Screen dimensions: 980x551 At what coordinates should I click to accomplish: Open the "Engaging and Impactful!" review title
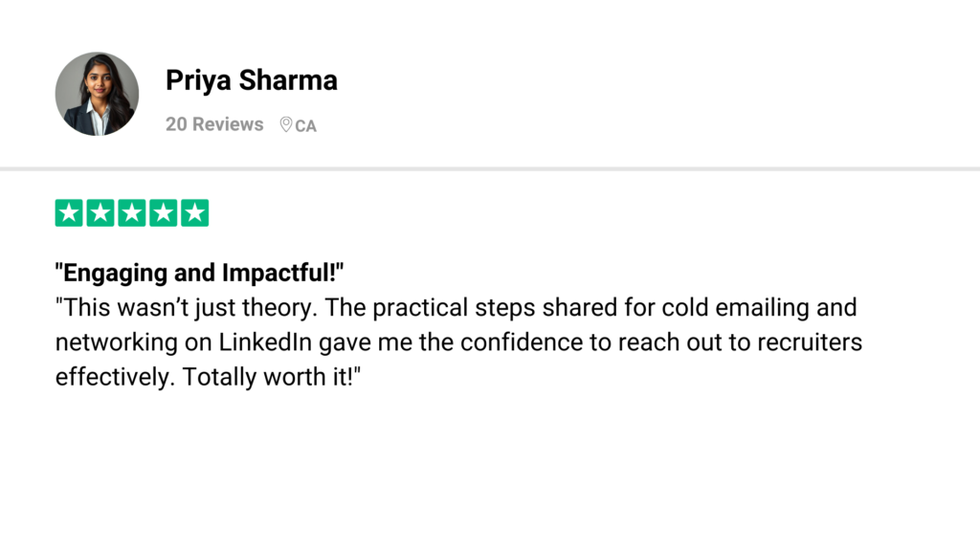[x=199, y=274]
